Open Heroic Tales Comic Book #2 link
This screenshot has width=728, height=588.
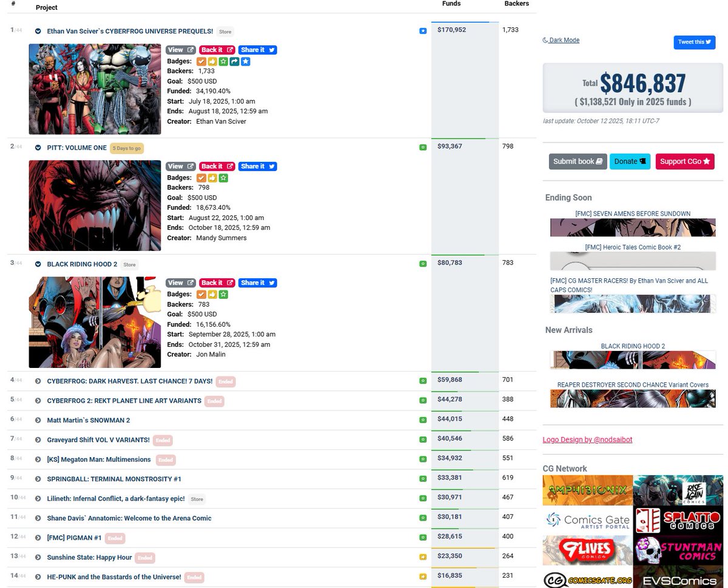(633, 247)
